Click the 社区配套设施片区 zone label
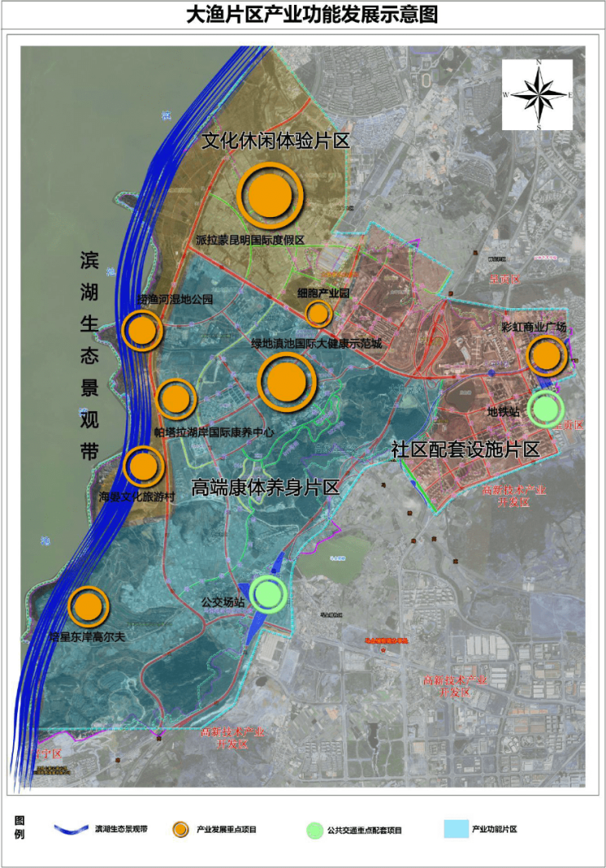This screenshot has height=868, width=606. [x=464, y=450]
